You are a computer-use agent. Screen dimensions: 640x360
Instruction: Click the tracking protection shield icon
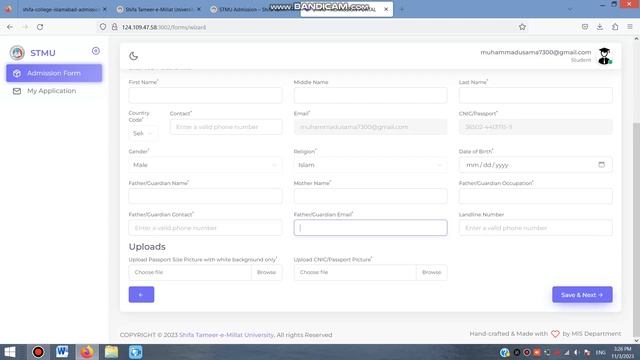click(x=103, y=27)
